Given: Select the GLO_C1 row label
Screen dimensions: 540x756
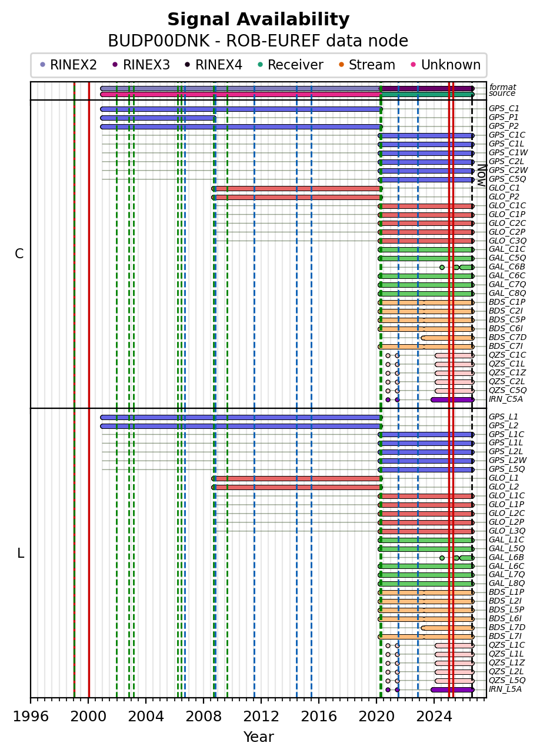Looking at the screenshot, I should coord(504,188).
